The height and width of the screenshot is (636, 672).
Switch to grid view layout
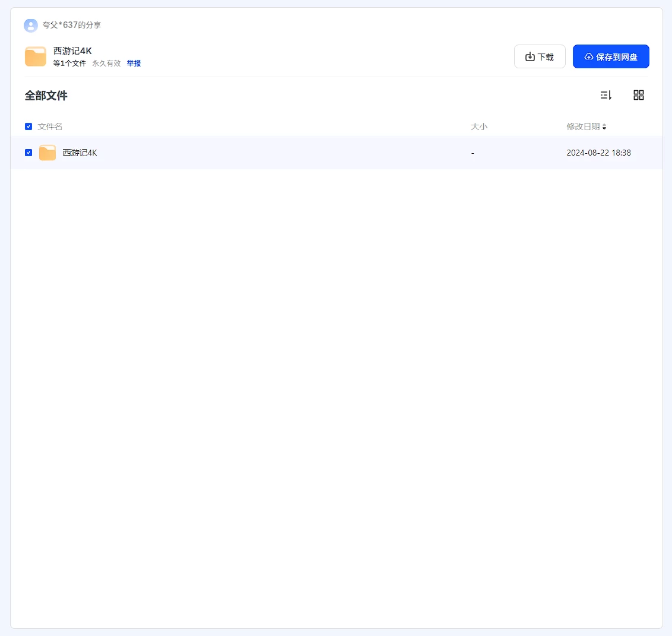point(639,95)
